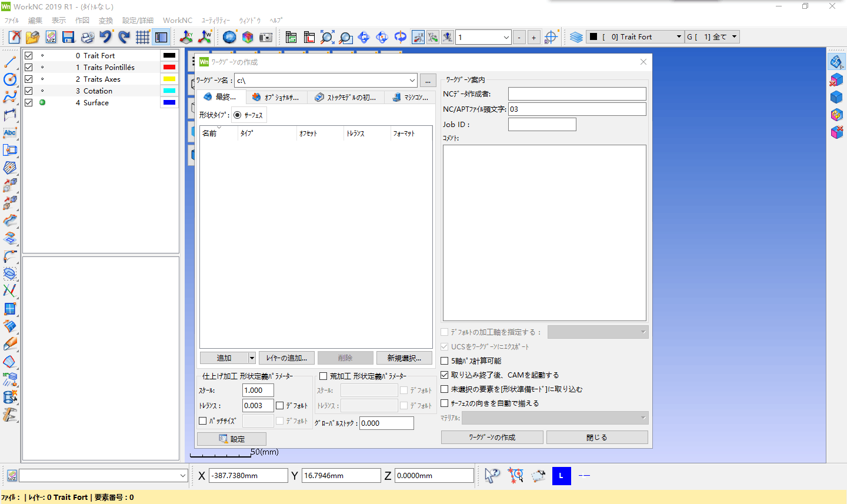Click the redo arrow icon
The height and width of the screenshot is (504, 847).
[x=124, y=37]
